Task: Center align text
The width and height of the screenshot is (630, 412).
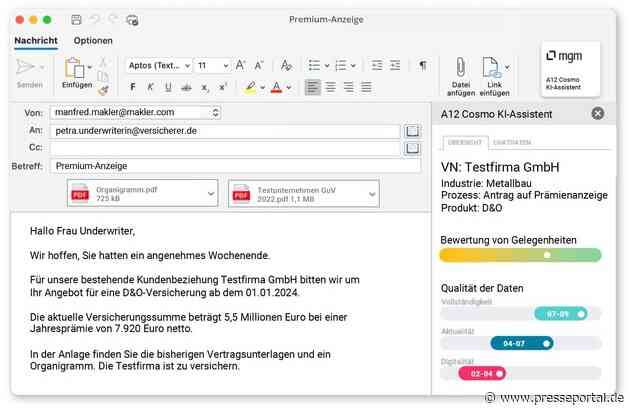Action: click(331, 87)
